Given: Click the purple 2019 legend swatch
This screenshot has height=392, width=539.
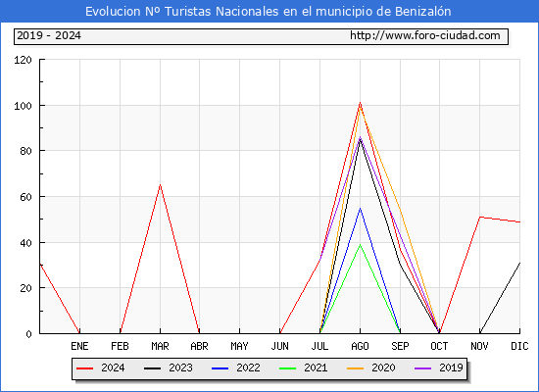Looking at the screenshot, I should (x=422, y=368).
